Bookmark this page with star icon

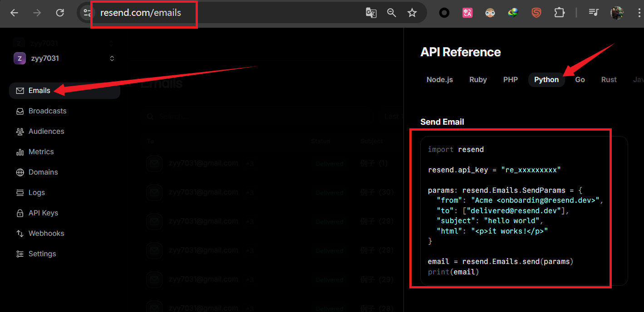pos(412,13)
